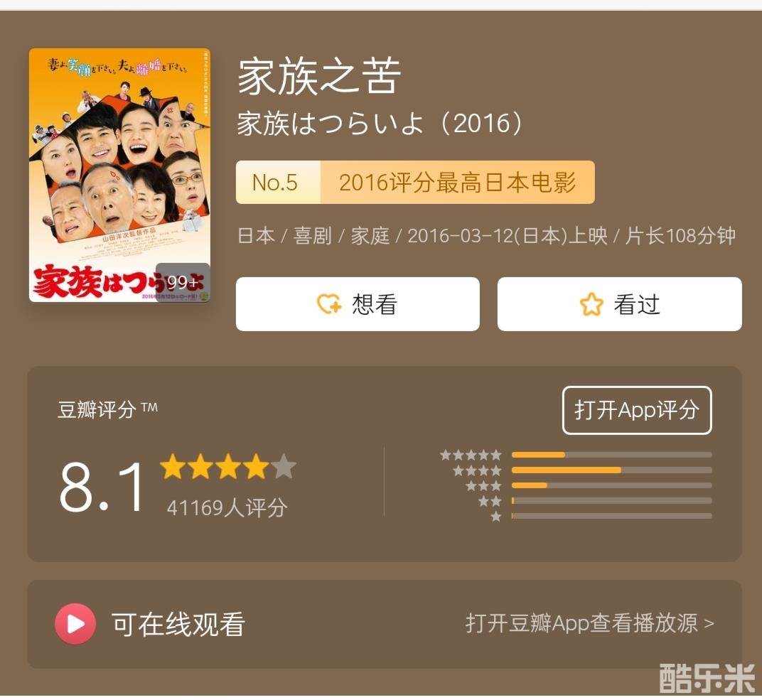
Task: Click the big yellow rating stars
Action: pyautogui.click(x=228, y=466)
